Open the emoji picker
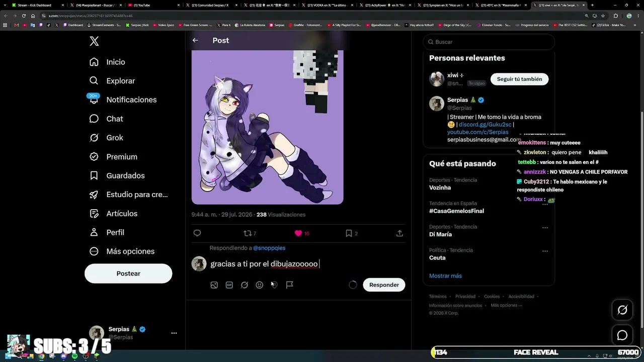644x362 pixels. click(x=260, y=285)
